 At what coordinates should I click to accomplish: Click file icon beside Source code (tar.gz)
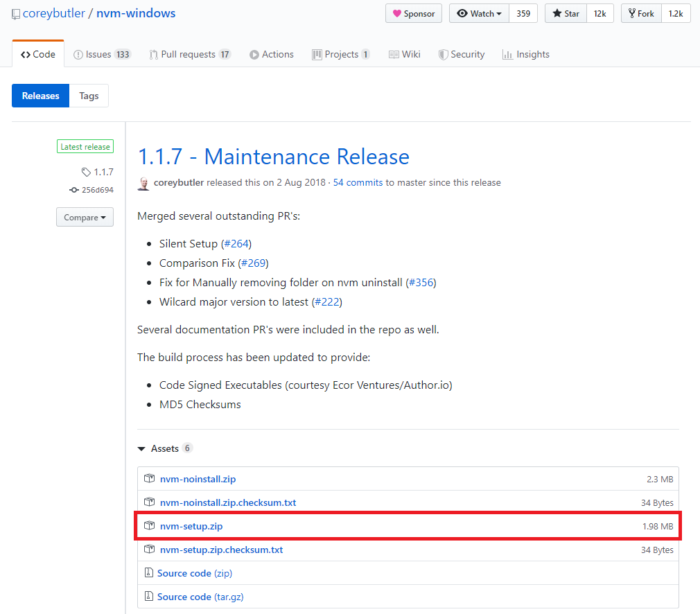tap(148, 596)
